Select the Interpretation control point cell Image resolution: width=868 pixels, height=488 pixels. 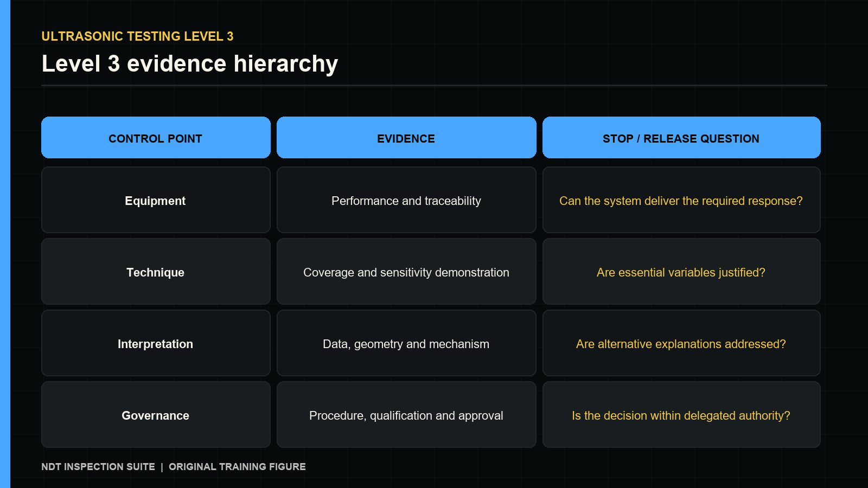156,343
